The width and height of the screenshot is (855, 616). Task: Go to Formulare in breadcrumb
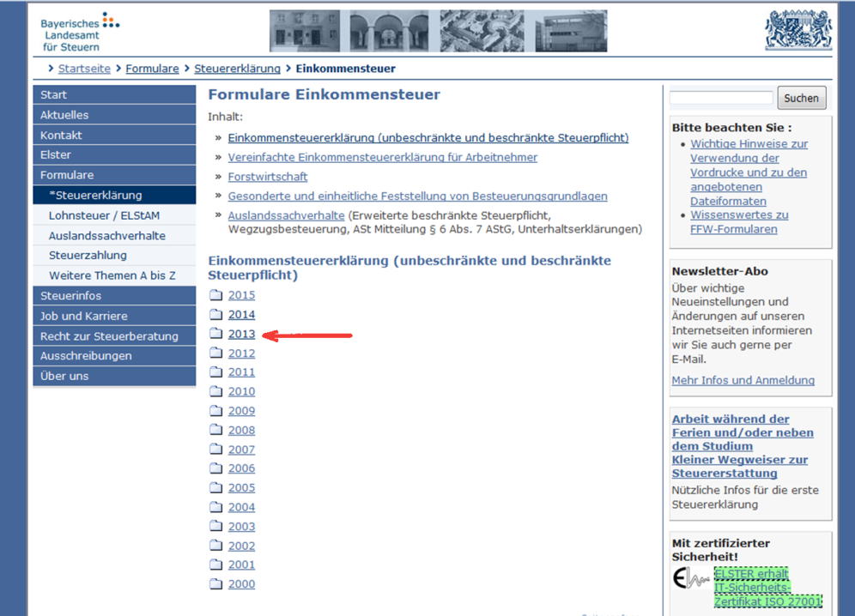(152, 69)
